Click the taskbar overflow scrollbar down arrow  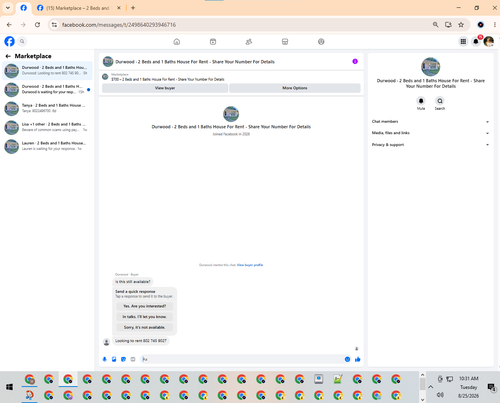[422, 399]
